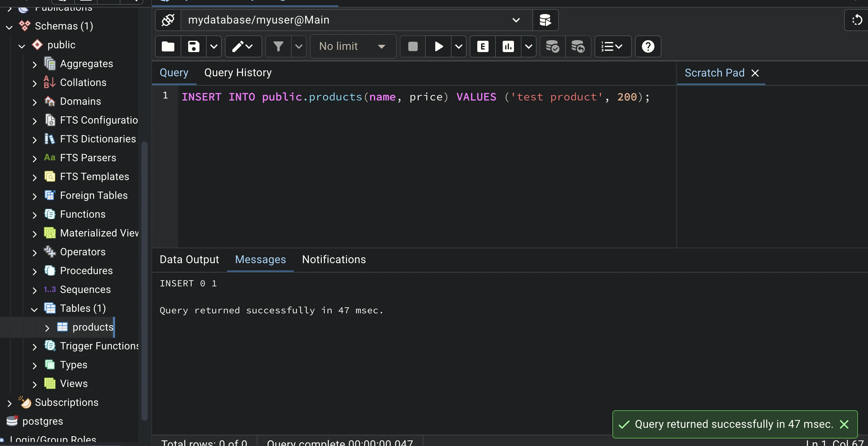Click the object explorer vertical scrollbar
Image resolution: width=868 pixels, height=446 pixels.
tap(144, 280)
